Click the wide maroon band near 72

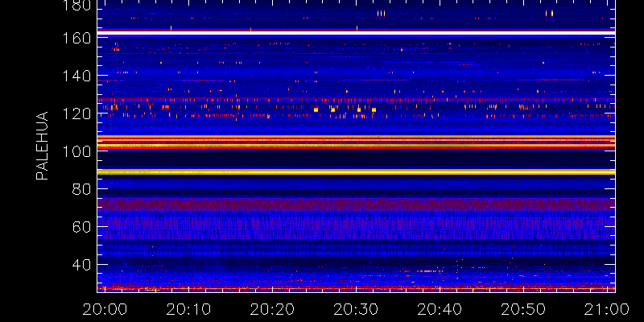click(x=356, y=204)
